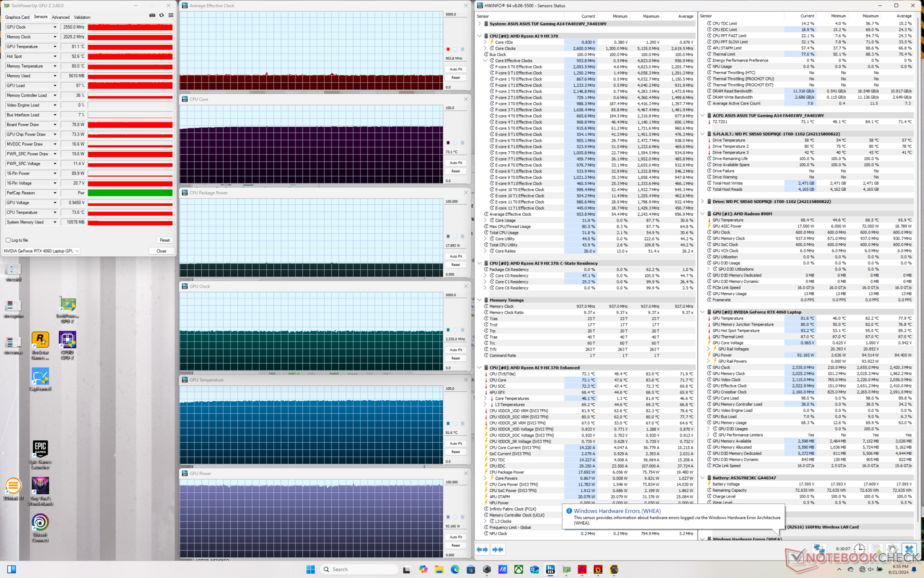Open the Advanced tab in GPU-Z
This screenshot has width=924, height=578.
(x=61, y=17)
